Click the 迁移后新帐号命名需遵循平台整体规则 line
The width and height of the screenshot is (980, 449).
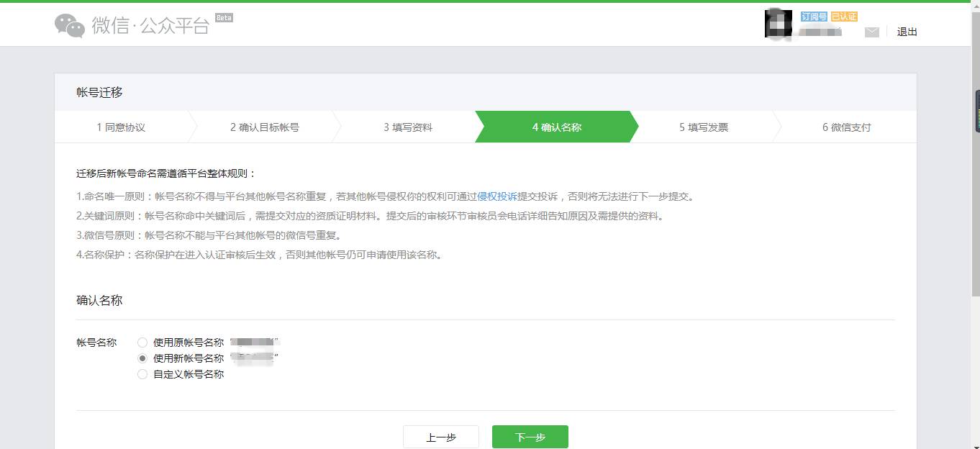point(166,173)
